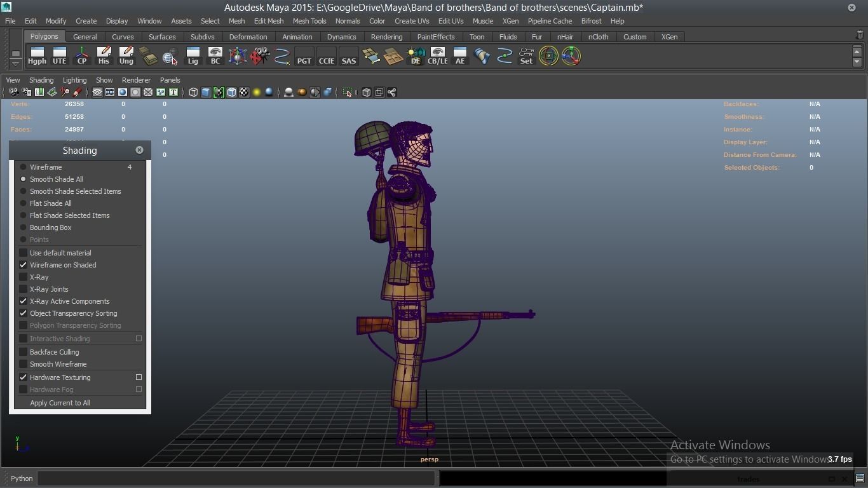
Task: Open Interactive Shading option box
Action: tap(139, 339)
